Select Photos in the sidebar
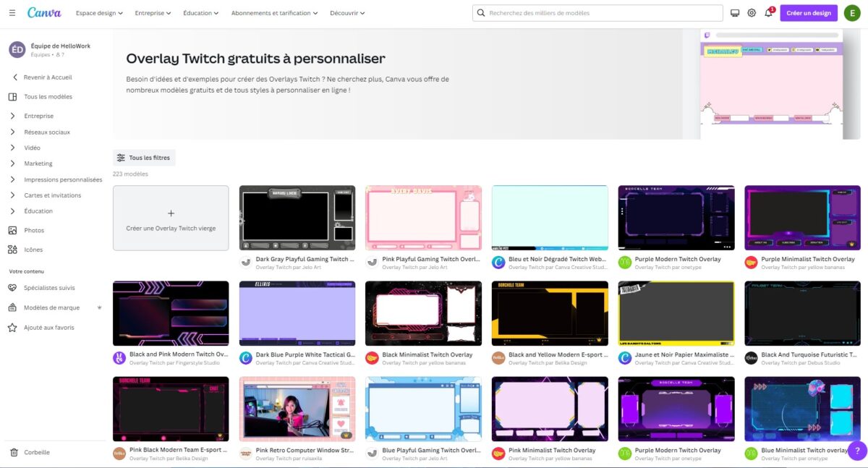 click(33, 230)
